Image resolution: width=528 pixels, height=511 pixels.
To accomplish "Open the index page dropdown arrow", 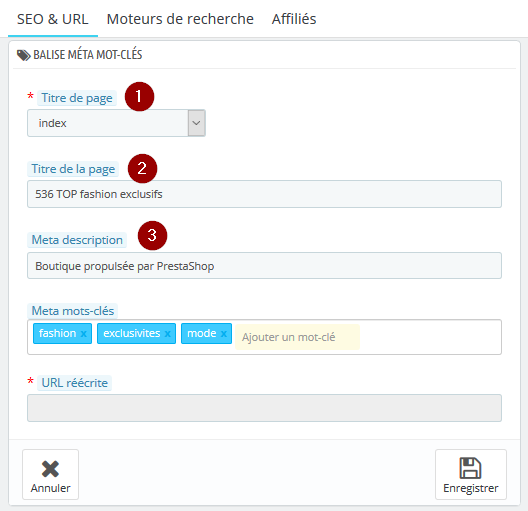I will point(196,123).
